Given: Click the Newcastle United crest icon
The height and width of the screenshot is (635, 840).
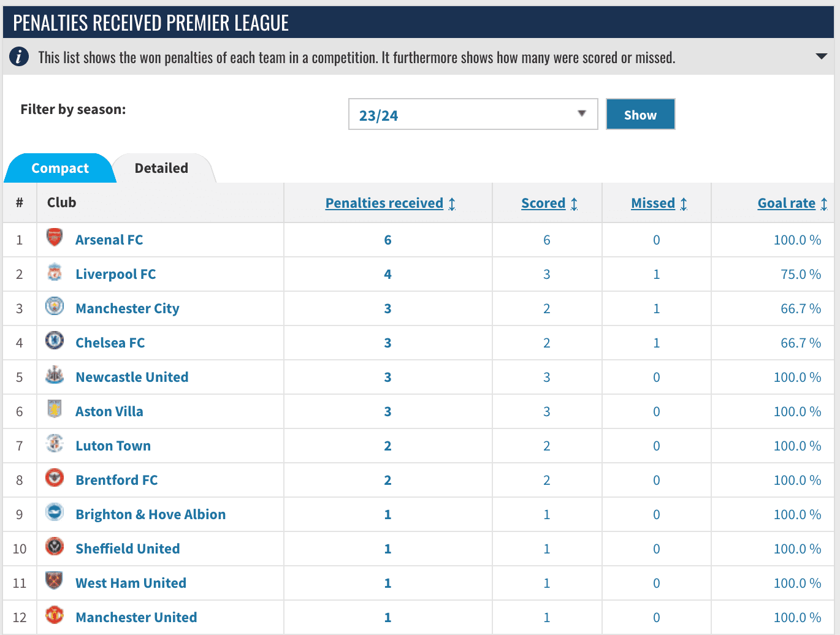Looking at the screenshot, I should click(x=55, y=375).
